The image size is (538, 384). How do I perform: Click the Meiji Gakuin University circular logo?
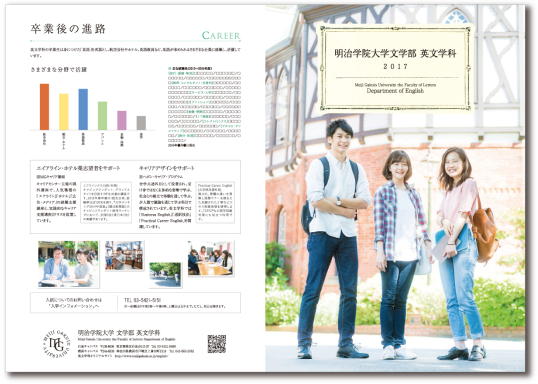57,343
